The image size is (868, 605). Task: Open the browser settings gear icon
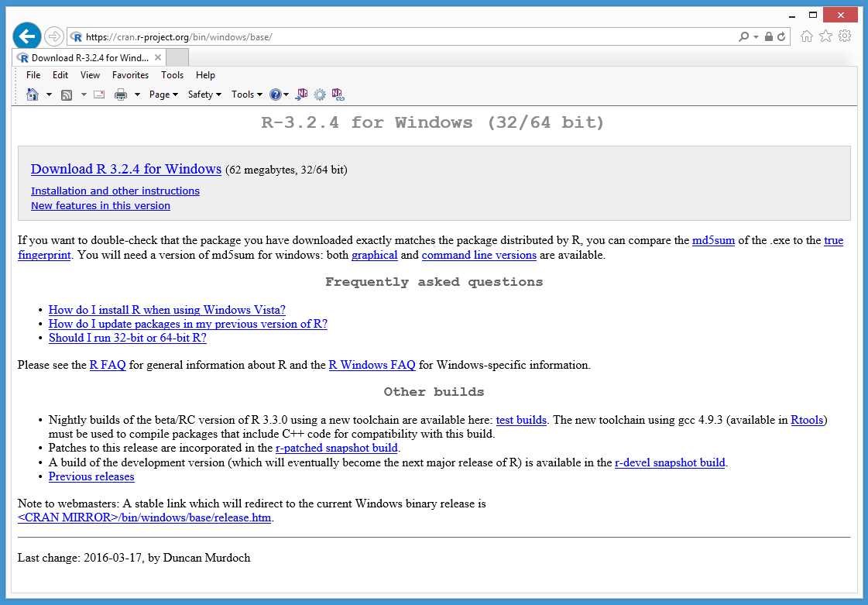coord(845,36)
